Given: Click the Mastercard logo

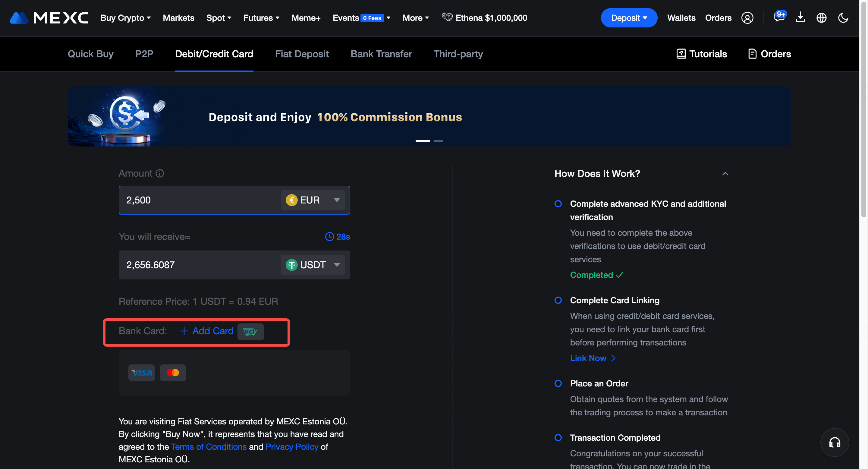Looking at the screenshot, I should tap(173, 373).
